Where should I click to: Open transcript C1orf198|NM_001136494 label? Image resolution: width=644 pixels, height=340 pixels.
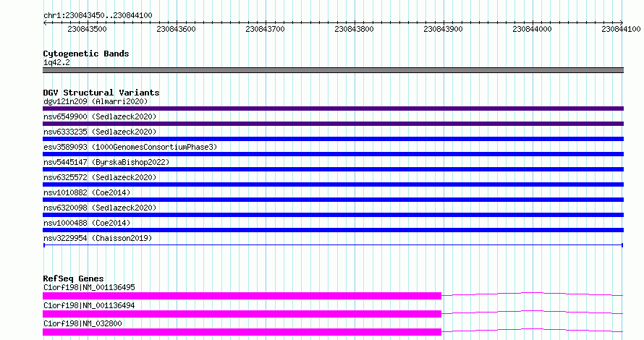tap(89, 305)
